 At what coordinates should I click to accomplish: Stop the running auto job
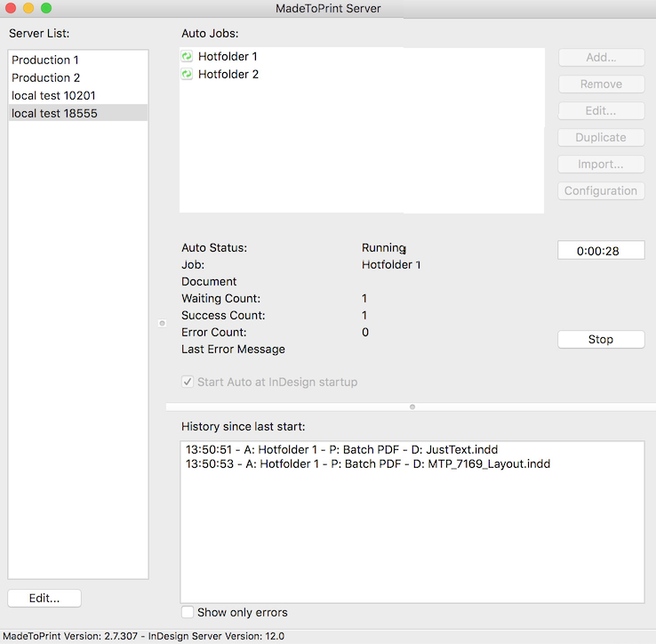point(601,339)
